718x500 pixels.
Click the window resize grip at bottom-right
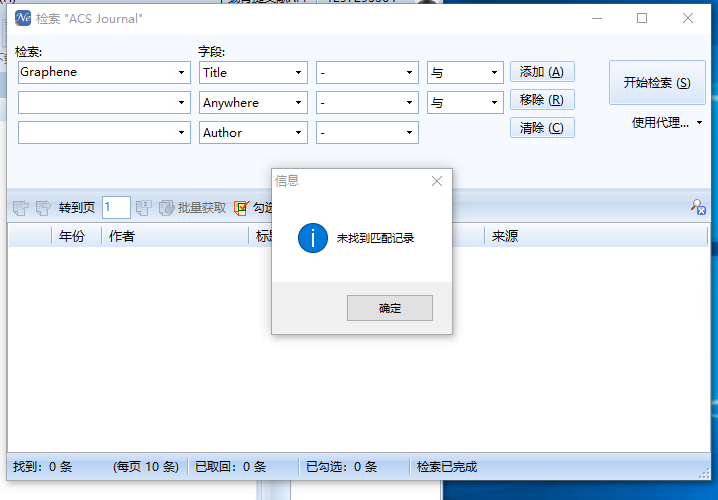tap(704, 474)
